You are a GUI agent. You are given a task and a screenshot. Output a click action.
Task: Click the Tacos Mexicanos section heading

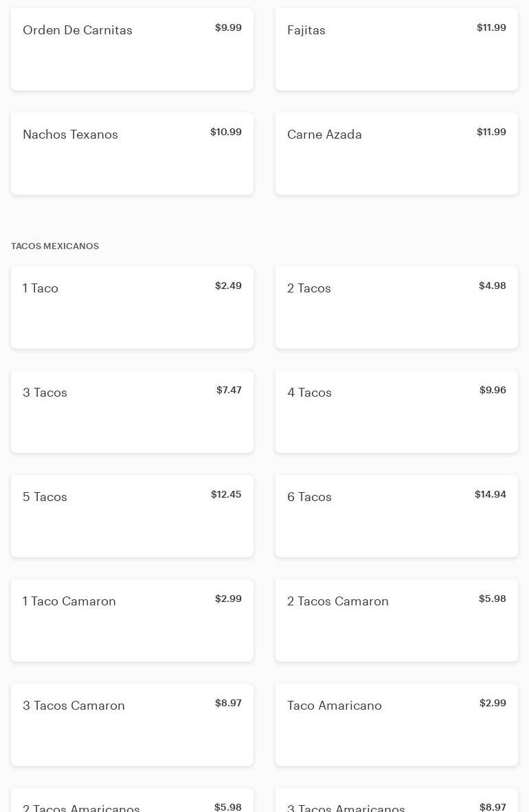pyautogui.click(x=55, y=246)
